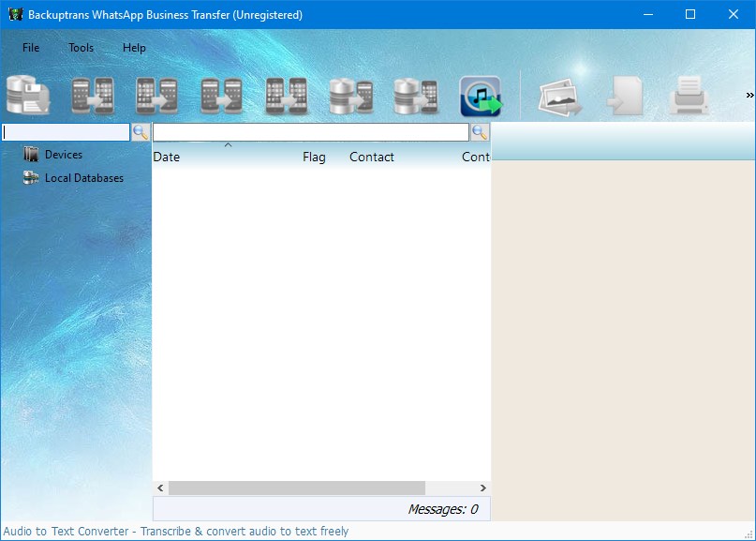
Task: Open the Audio to Text Converter green toolbar icon
Action: pyautogui.click(x=480, y=94)
